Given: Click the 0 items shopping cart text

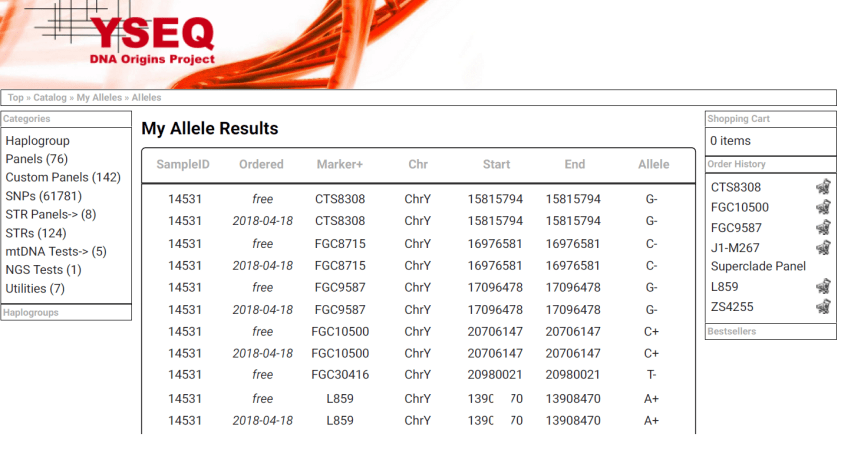Looking at the screenshot, I should tap(730, 141).
